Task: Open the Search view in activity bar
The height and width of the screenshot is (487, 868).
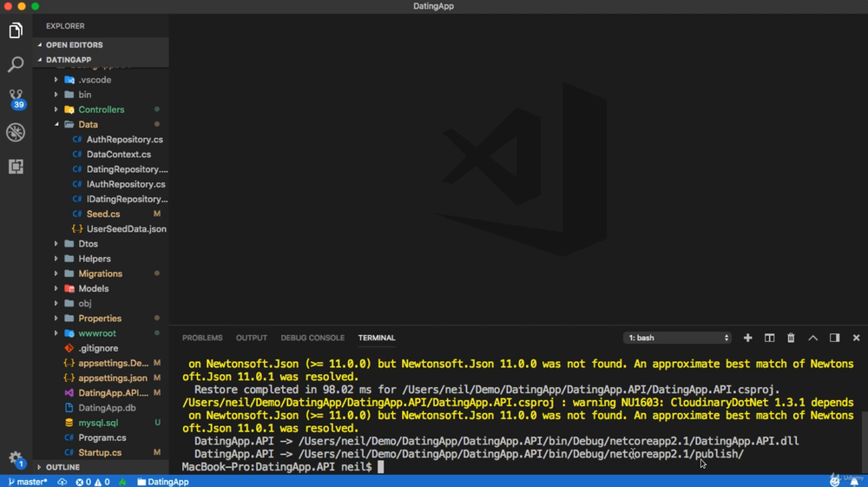Action: click(x=16, y=64)
